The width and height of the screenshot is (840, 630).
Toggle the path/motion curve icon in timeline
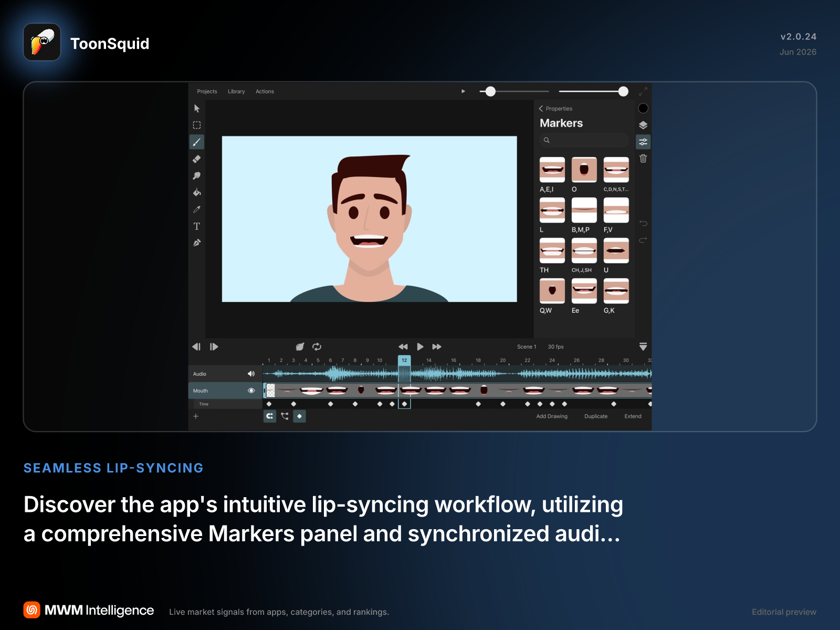click(285, 416)
